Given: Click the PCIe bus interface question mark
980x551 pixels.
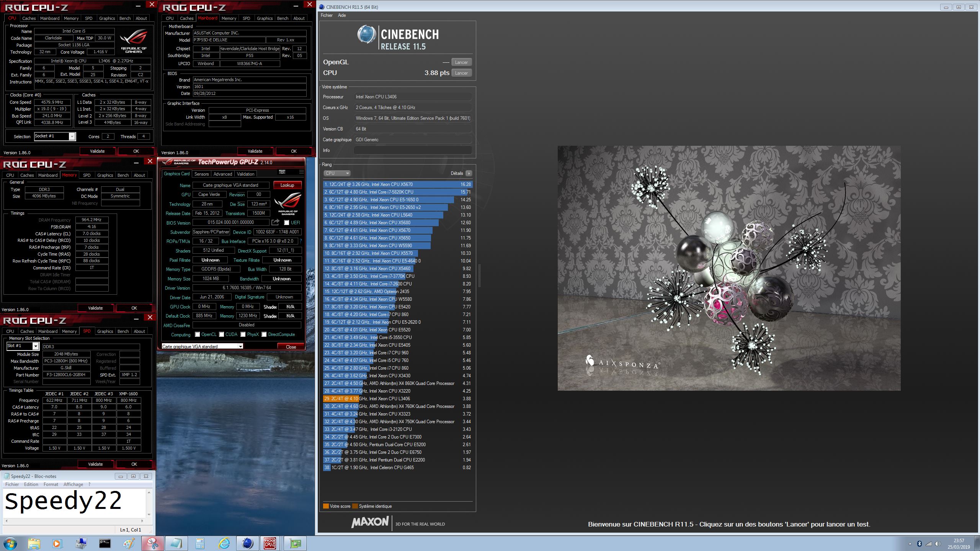Looking at the screenshot, I should point(301,241).
